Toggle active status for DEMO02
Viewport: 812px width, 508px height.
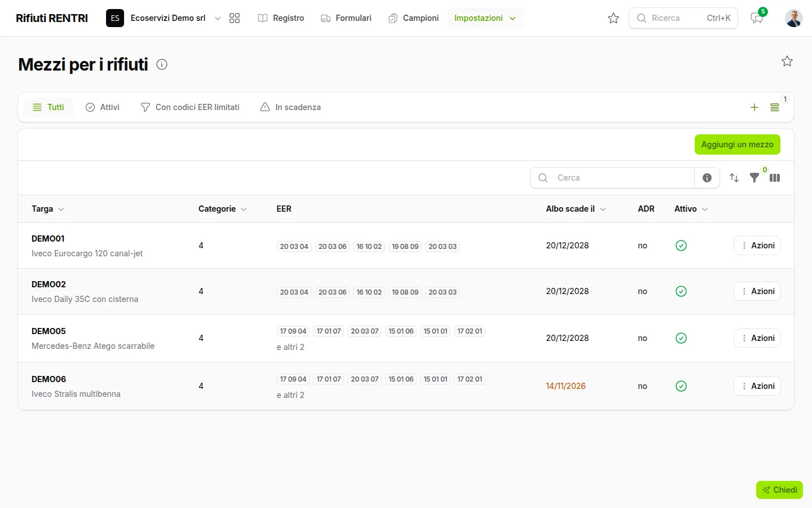click(681, 291)
